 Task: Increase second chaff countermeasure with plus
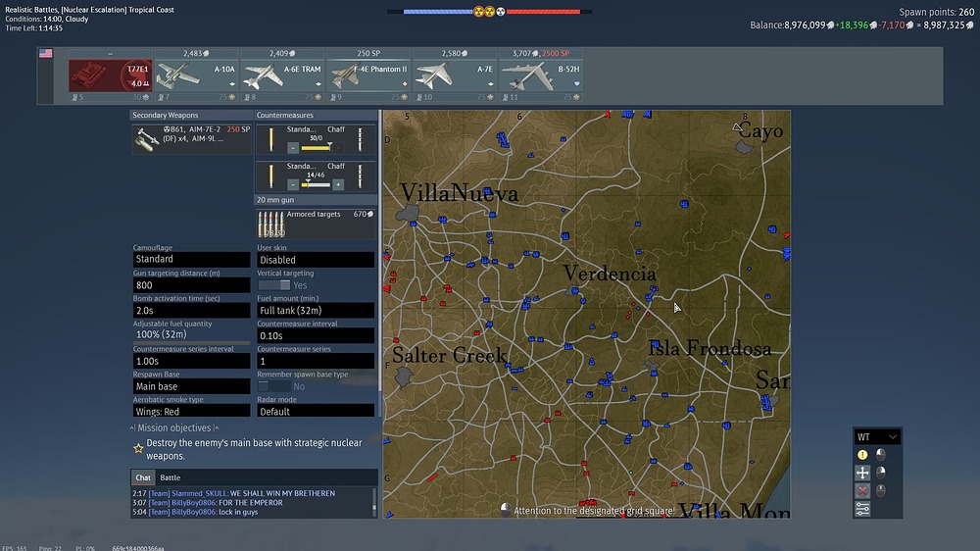coord(338,184)
